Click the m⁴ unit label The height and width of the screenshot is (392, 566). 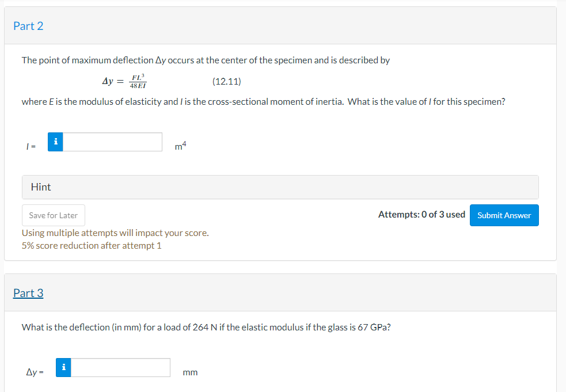point(181,147)
